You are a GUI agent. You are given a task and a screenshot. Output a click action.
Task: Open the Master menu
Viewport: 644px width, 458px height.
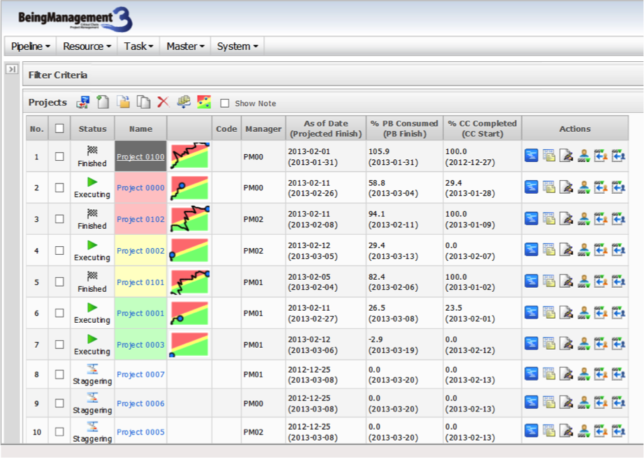(x=185, y=46)
